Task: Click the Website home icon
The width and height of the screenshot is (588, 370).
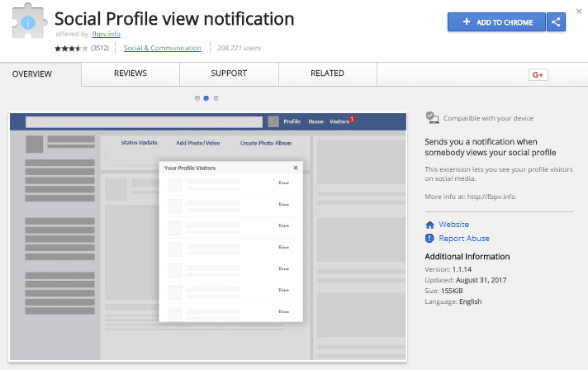Action: coord(429,225)
